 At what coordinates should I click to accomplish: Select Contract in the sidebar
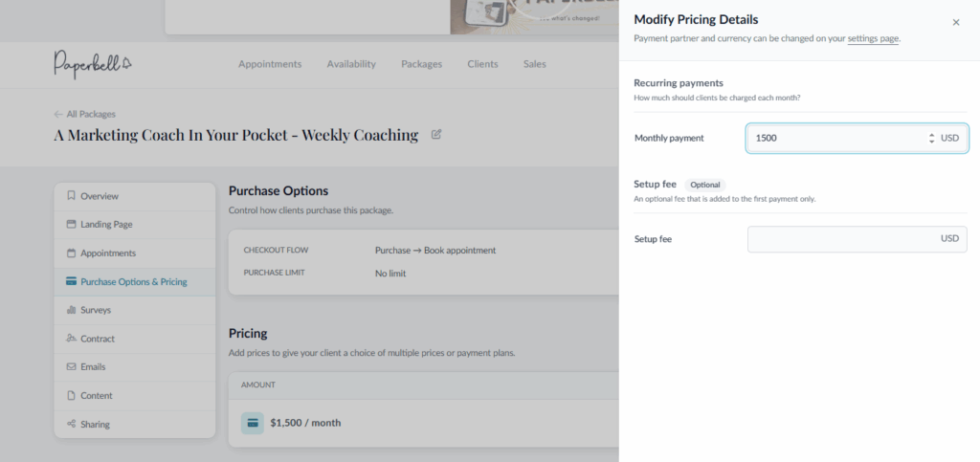[x=134, y=339]
